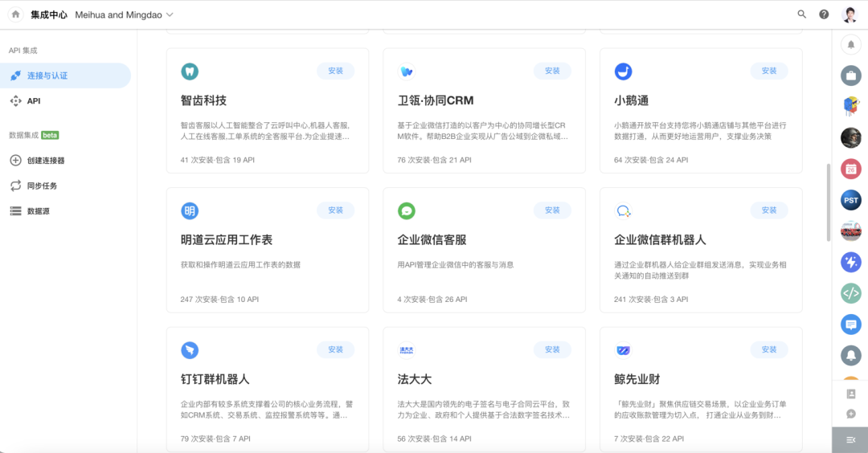
Task: Install the 智齿科技 connector
Action: (x=335, y=71)
